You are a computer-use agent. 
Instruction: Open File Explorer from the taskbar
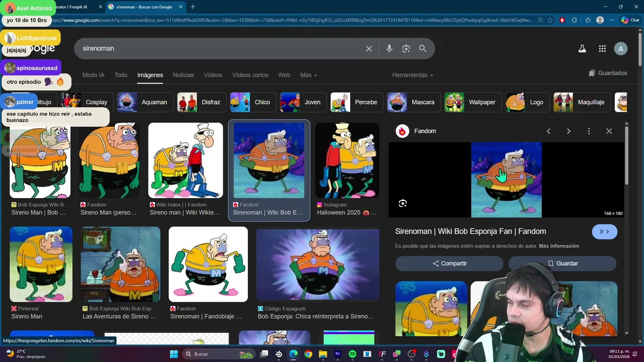click(x=323, y=354)
